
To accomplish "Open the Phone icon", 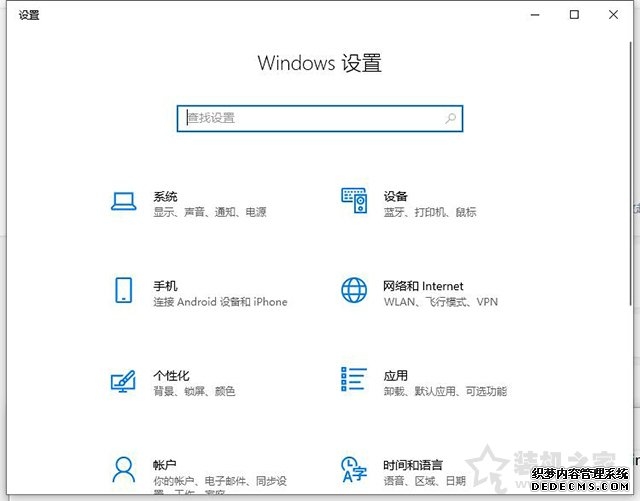I will coord(124,290).
